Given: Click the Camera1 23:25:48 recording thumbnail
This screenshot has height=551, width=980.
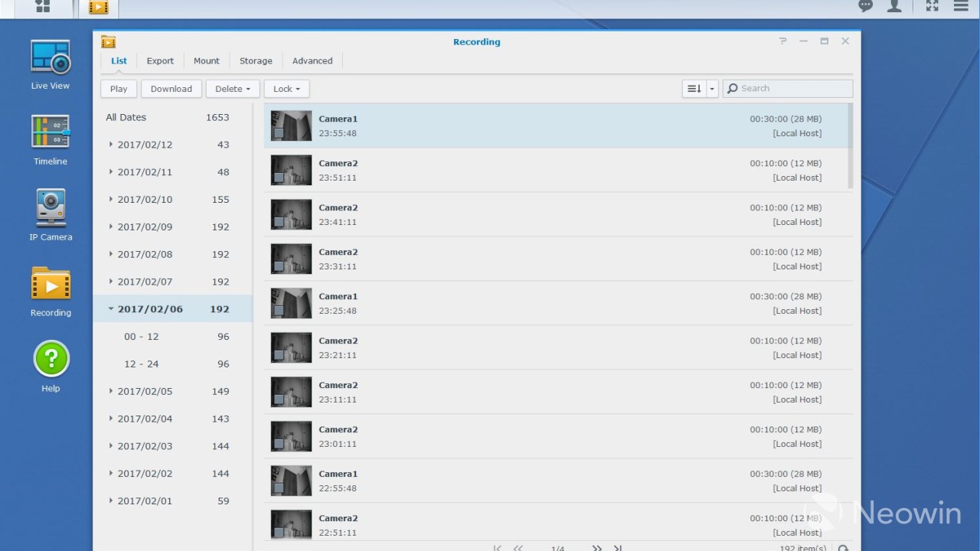Looking at the screenshot, I should (291, 304).
